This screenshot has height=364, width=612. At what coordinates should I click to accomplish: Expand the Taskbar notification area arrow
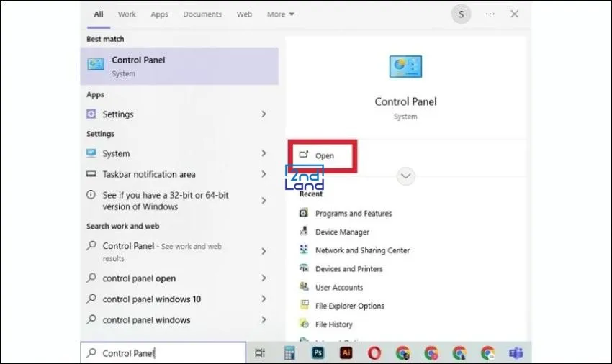(x=264, y=174)
